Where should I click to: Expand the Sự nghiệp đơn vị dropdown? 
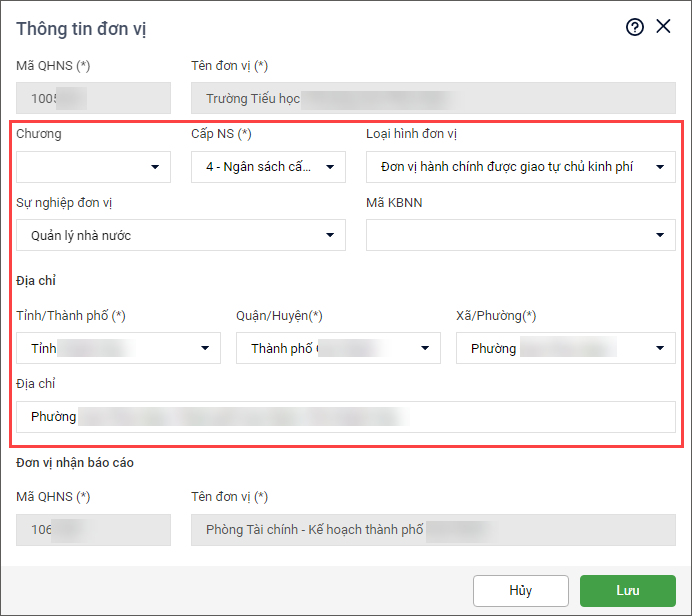181,236
